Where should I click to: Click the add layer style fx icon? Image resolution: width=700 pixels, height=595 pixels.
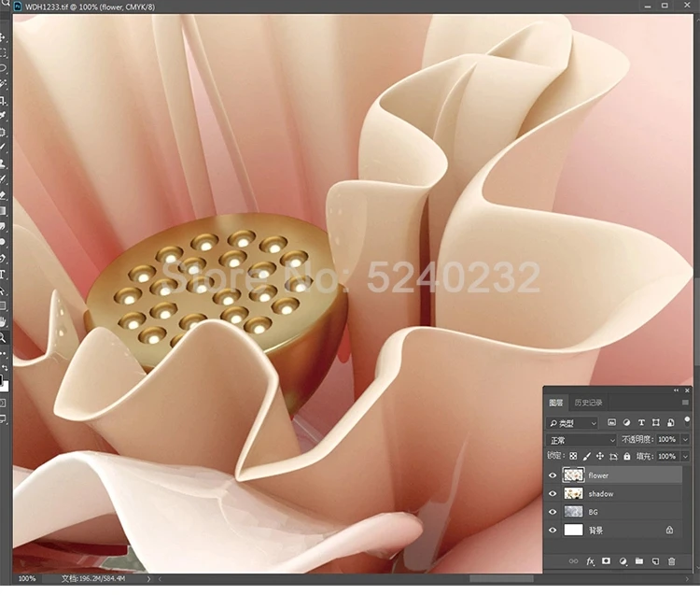[590, 561]
